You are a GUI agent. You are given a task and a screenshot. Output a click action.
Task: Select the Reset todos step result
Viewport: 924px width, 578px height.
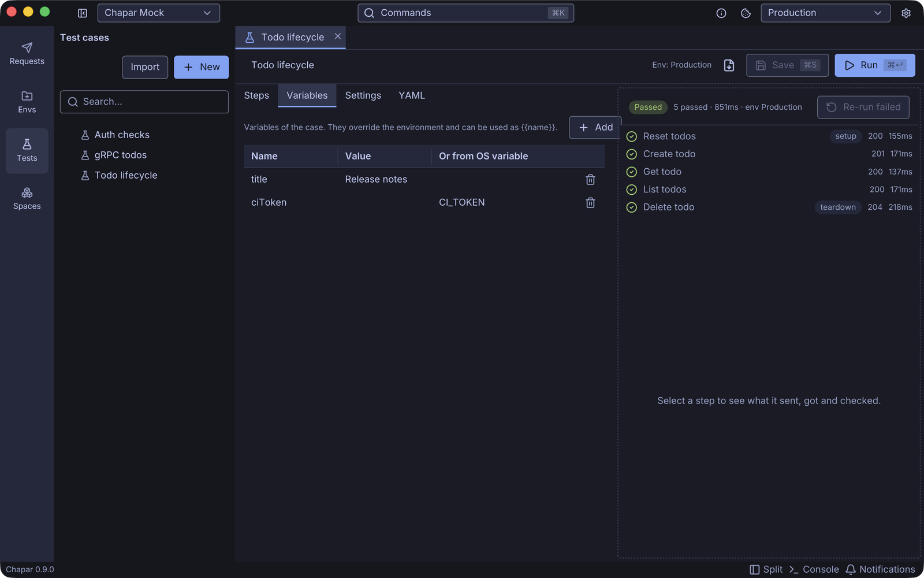769,136
